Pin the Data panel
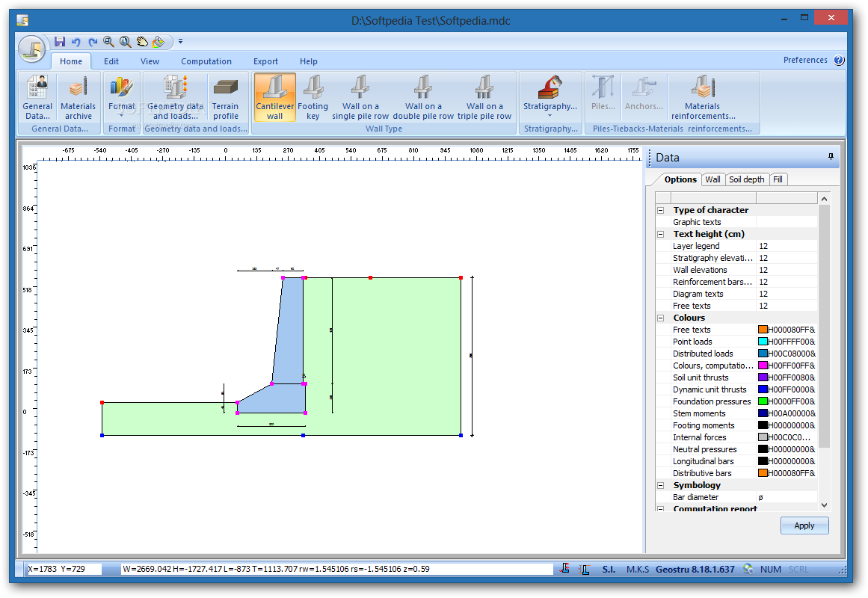The image size is (868, 598). click(x=831, y=157)
